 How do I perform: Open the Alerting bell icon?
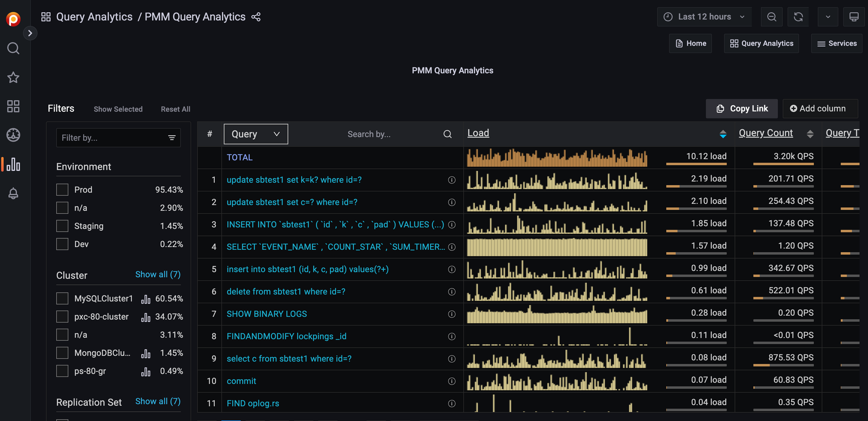13,193
